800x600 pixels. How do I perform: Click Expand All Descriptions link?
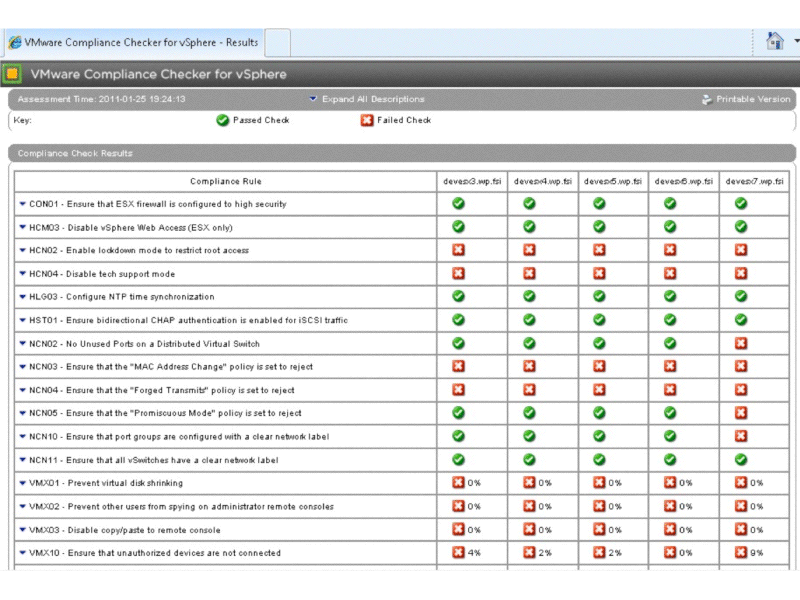tap(373, 99)
